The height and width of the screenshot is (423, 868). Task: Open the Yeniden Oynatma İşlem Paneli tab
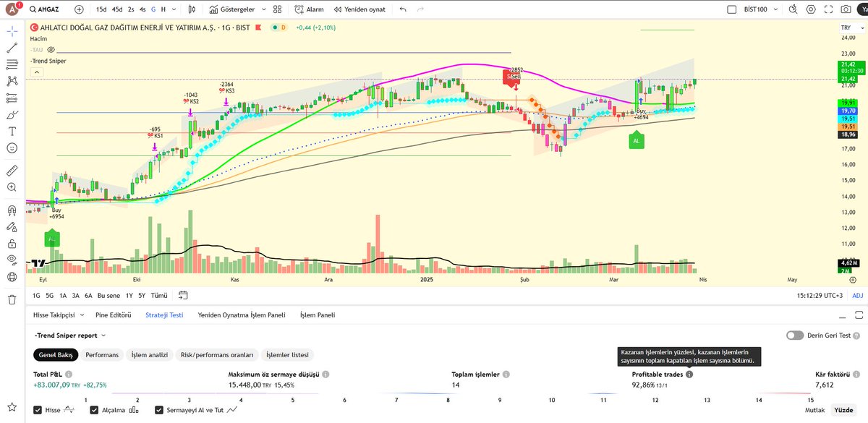[x=242, y=315]
